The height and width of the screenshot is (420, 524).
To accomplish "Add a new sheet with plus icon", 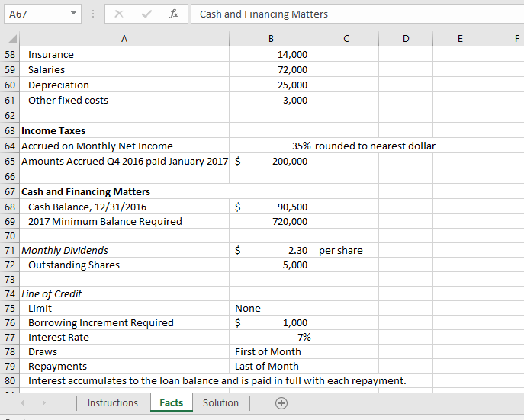I will point(281,403).
